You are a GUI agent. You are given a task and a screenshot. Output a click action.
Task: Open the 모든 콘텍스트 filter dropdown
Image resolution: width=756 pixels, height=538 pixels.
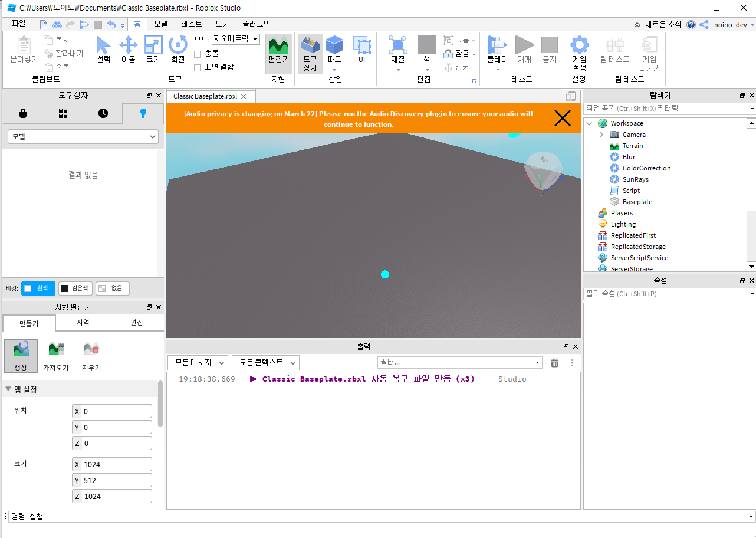(x=265, y=362)
